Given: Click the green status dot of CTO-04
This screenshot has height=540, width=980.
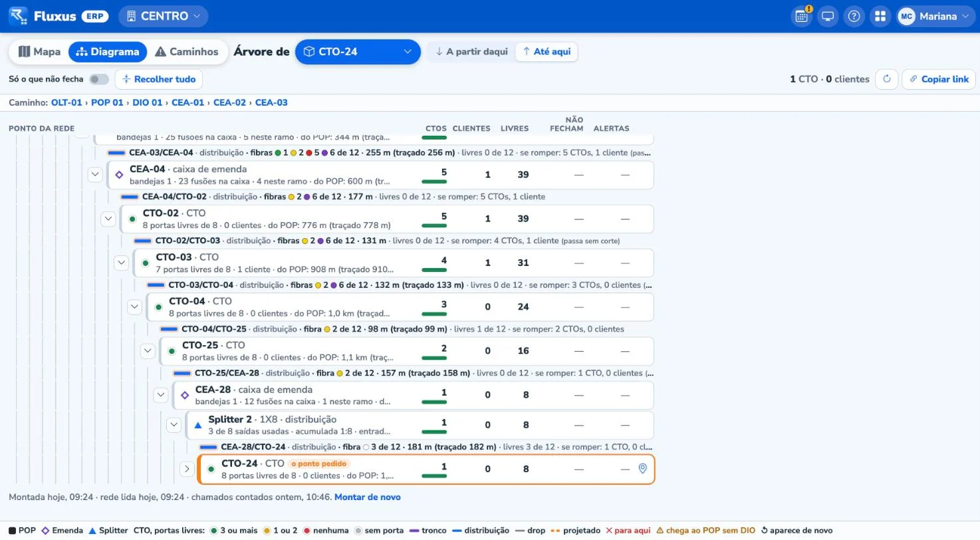Looking at the screenshot, I should click(x=158, y=307).
